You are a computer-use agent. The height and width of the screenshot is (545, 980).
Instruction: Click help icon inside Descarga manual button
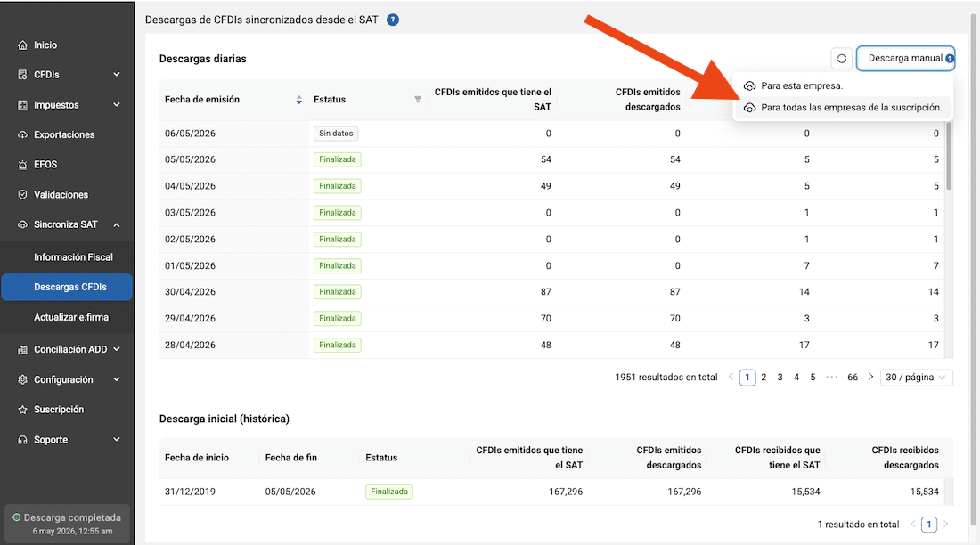(x=950, y=59)
